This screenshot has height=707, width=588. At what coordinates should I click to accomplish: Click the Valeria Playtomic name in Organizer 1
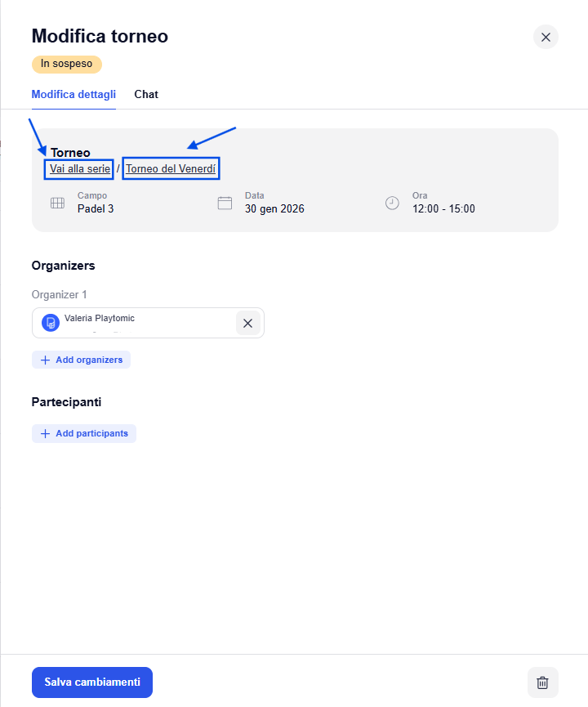point(100,318)
